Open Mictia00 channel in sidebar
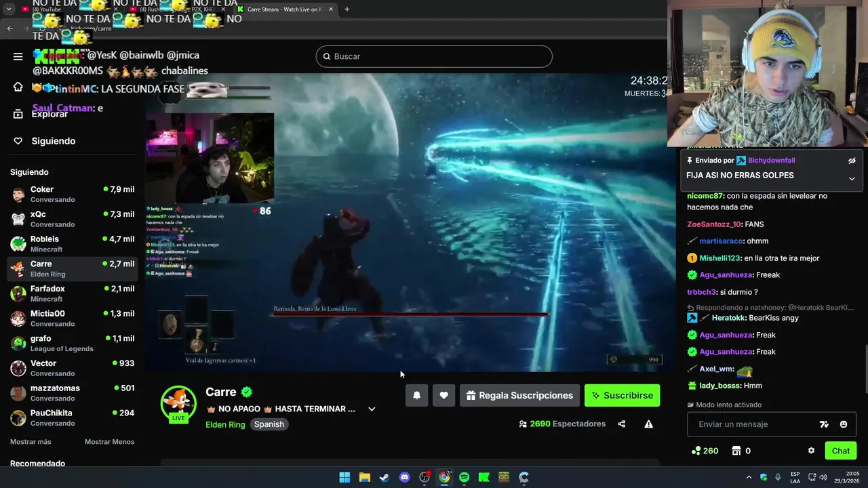Image resolution: width=868 pixels, height=488 pixels. [72, 319]
